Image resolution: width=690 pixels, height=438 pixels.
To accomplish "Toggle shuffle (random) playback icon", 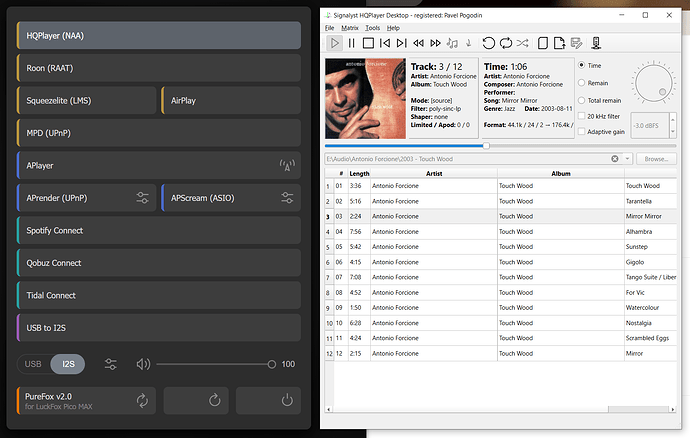I will pos(523,43).
